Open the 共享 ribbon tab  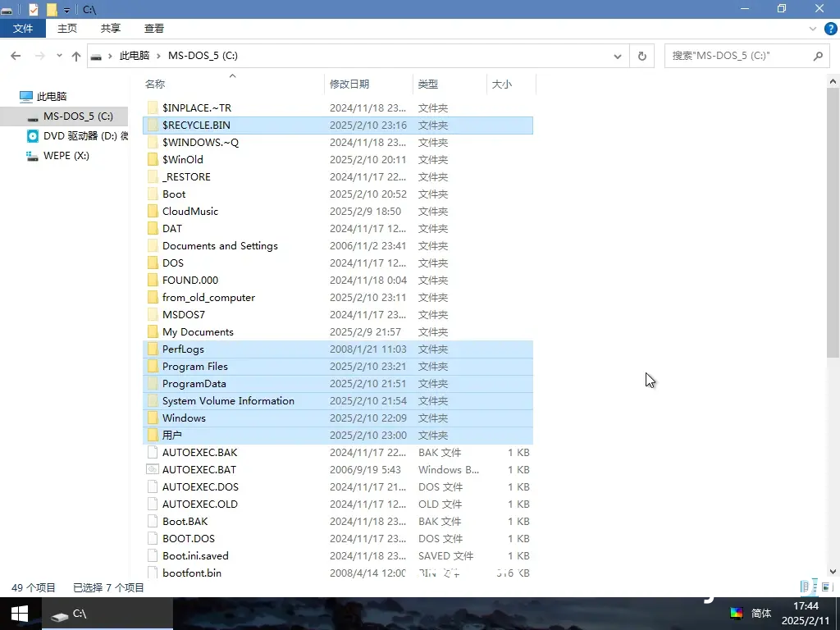[111, 29]
